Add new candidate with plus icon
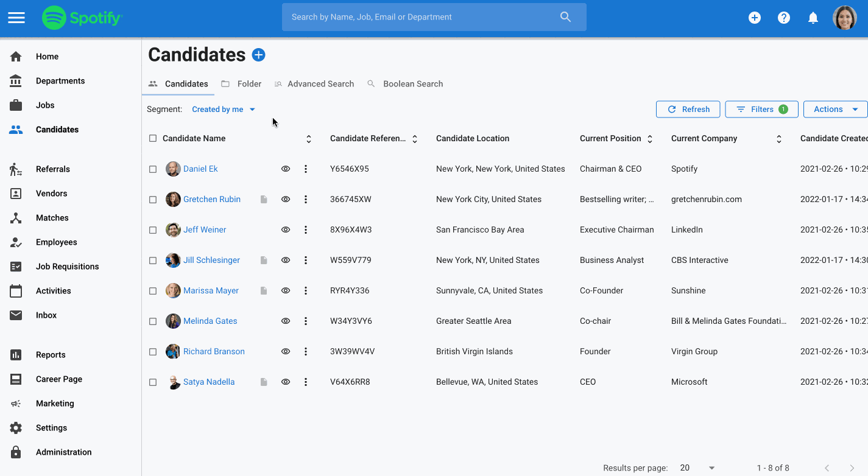 [x=258, y=55]
